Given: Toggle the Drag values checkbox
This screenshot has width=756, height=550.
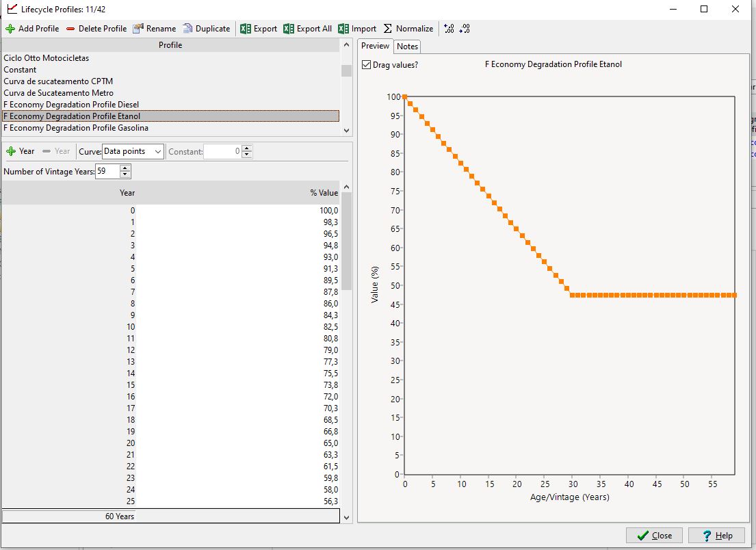Looking at the screenshot, I should 367,64.
